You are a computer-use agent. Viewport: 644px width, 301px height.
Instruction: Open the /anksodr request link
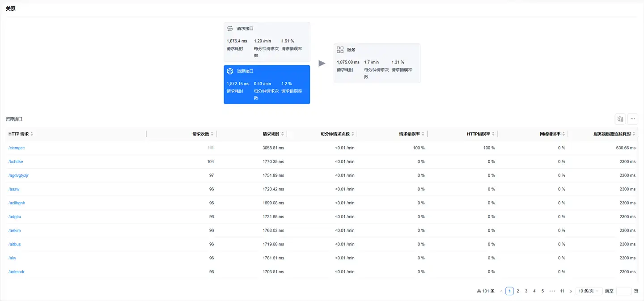[x=16, y=271]
